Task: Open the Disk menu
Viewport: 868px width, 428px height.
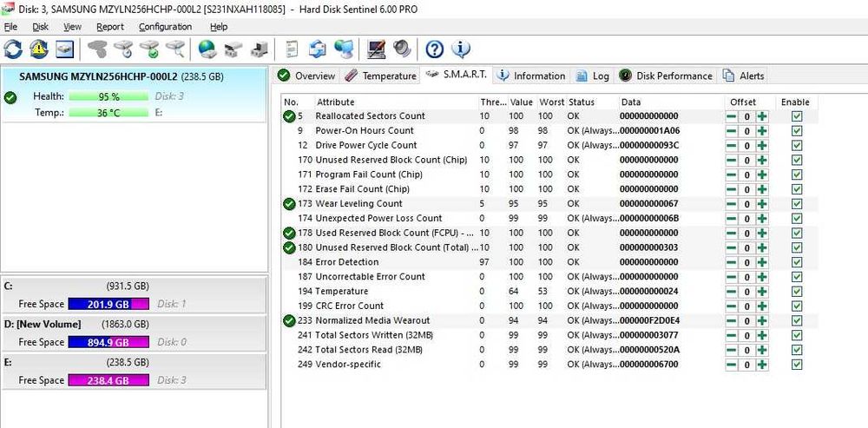Action: [41, 27]
